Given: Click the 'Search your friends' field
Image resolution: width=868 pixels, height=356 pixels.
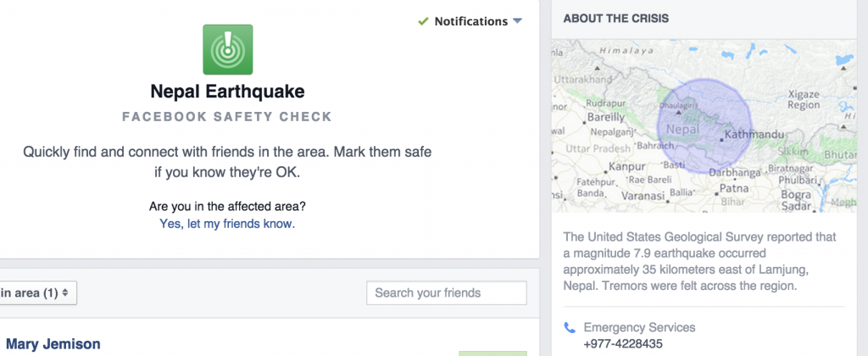Looking at the screenshot, I should 446,293.
